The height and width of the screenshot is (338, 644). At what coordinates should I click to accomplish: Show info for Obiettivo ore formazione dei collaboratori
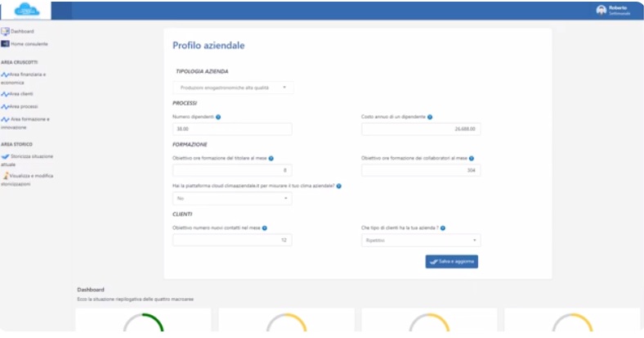pos(472,158)
